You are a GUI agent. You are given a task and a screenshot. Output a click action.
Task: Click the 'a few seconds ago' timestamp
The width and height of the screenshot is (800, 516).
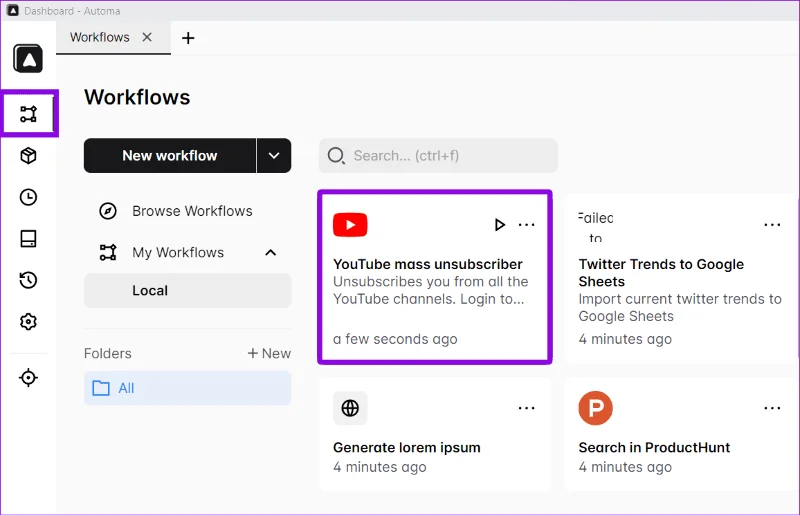click(395, 339)
